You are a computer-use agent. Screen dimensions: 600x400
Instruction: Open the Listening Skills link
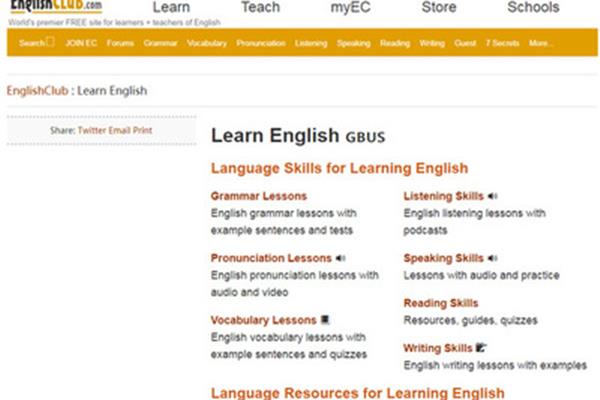pyautogui.click(x=444, y=196)
